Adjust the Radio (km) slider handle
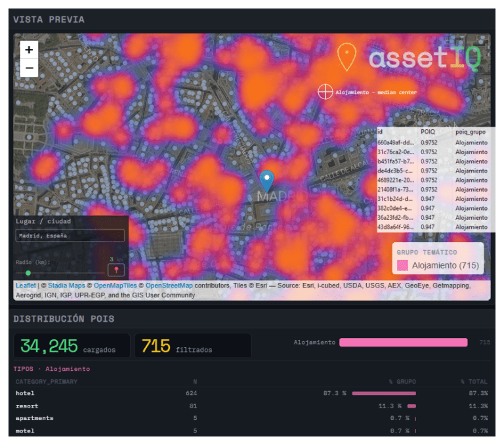Screen dimensions: 504x445 [x=28, y=273]
